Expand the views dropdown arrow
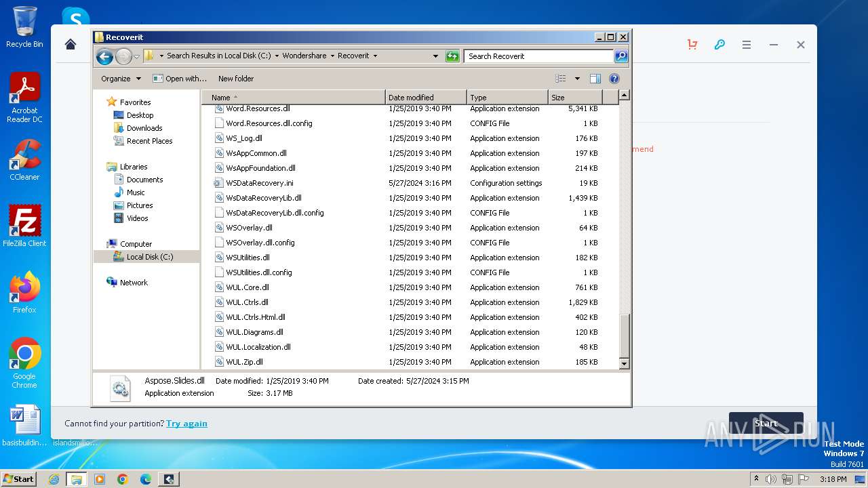Image resolution: width=868 pixels, height=488 pixels. click(x=577, y=79)
